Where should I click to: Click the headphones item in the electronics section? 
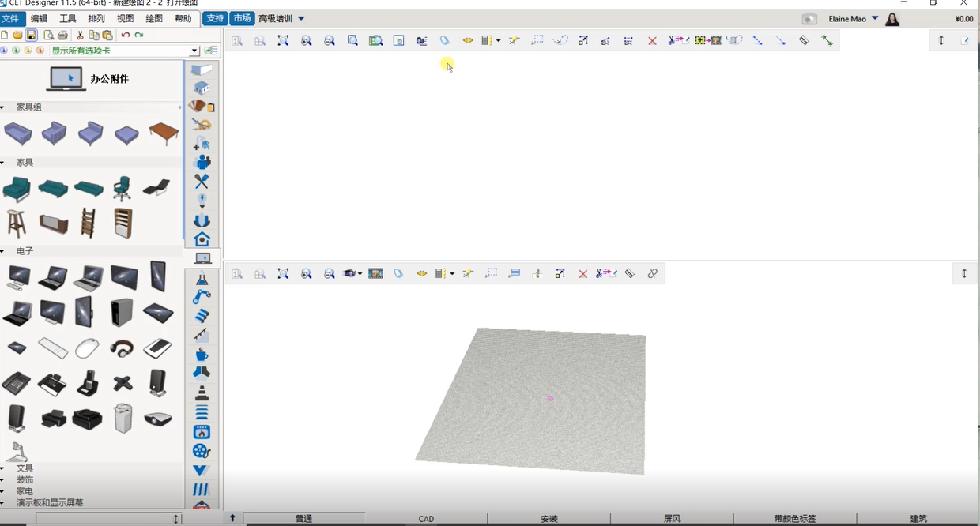(122, 348)
